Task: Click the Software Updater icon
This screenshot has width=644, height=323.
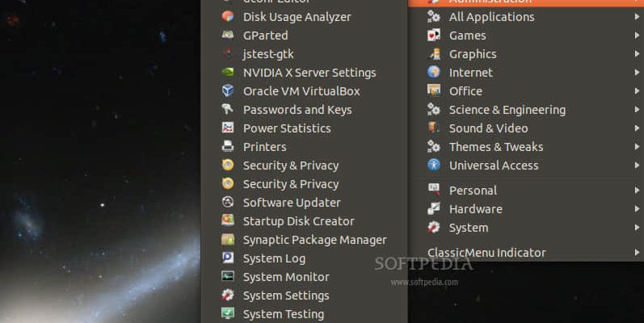Action: [228, 202]
